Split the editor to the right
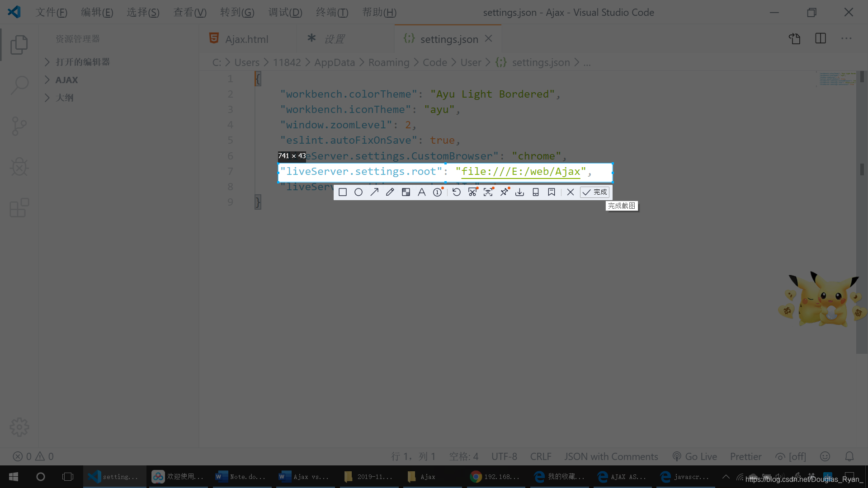Image resolution: width=868 pixels, height=488 pixels. 821,39
